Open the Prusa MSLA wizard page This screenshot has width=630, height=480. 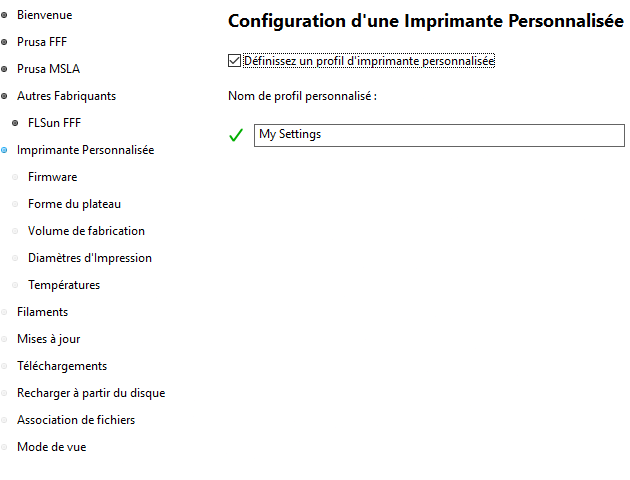(x=48, y=69)
